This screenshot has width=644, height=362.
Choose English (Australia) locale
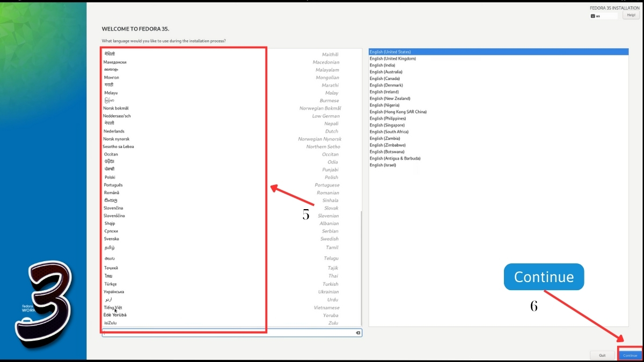pyautogui.click(x=499, y=72)
